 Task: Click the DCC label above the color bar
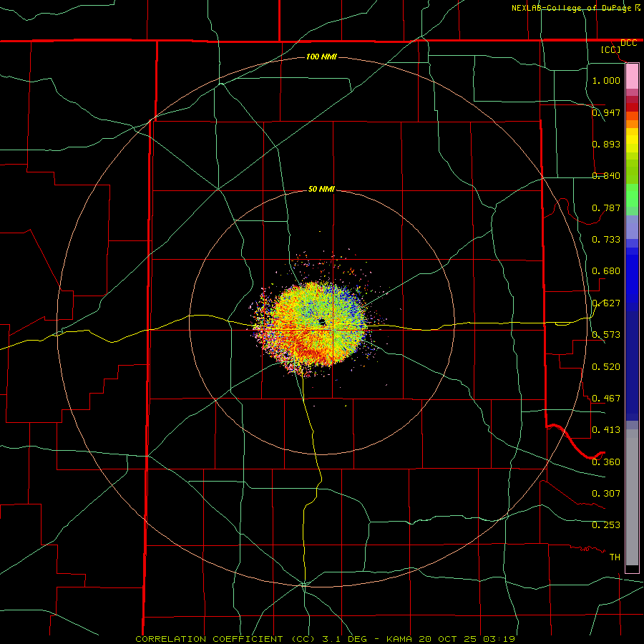628,43
